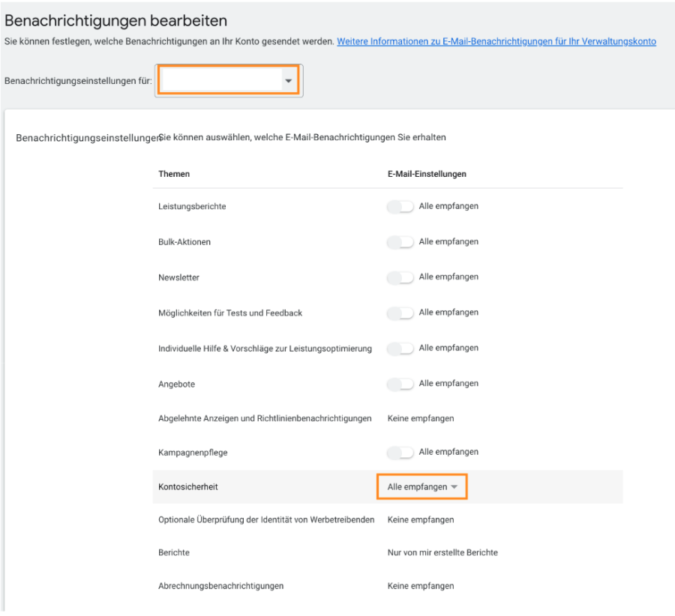
Task: Click Keine empfangen for Abgelehnte Anzeigen
Action: (x=421, y=418)
